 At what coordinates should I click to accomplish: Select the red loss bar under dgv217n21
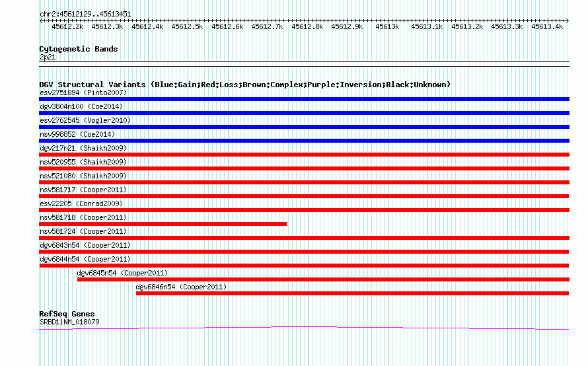point(304,155)
